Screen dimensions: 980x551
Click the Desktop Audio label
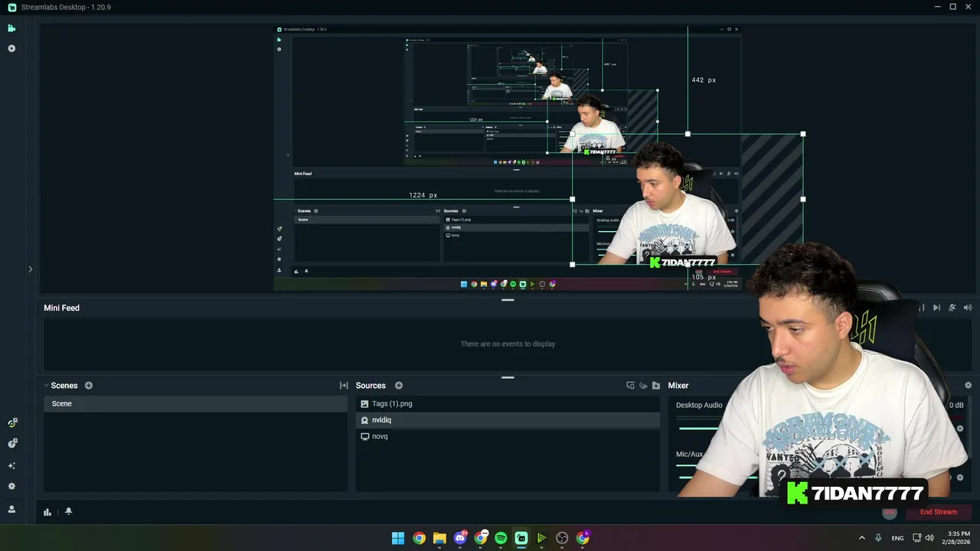[x=699, y=405]
